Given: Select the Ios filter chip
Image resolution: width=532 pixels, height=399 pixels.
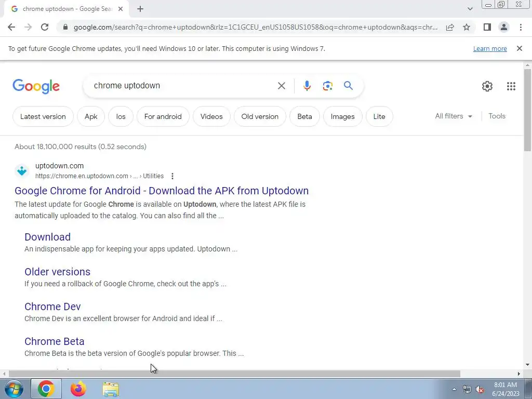Looking at the screenshot, I should tap(121, 116).
